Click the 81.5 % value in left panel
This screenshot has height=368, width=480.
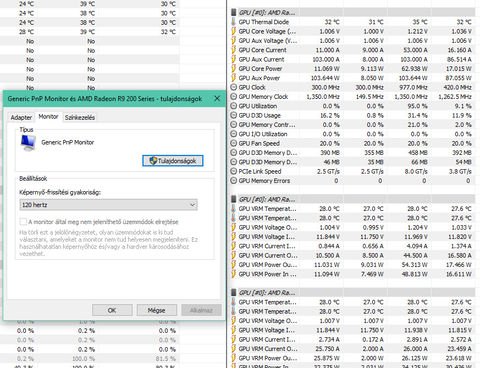[x=166, y=359]
